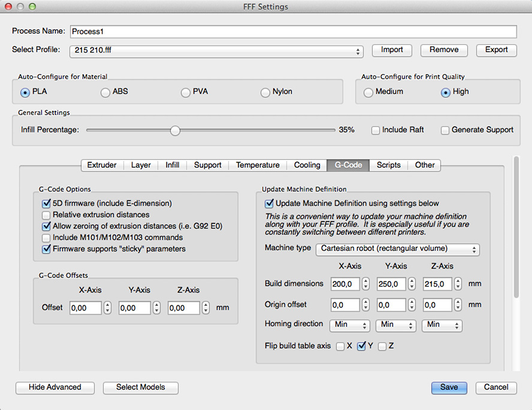Click the Save button
The image size is (532, 410).
[x=449, y=387]
